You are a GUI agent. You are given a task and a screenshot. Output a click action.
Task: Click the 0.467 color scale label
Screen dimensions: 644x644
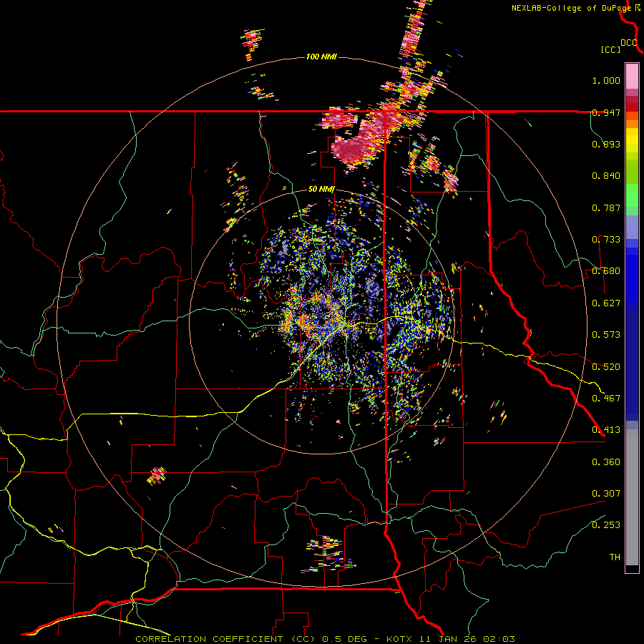click(x=606, y=398)
